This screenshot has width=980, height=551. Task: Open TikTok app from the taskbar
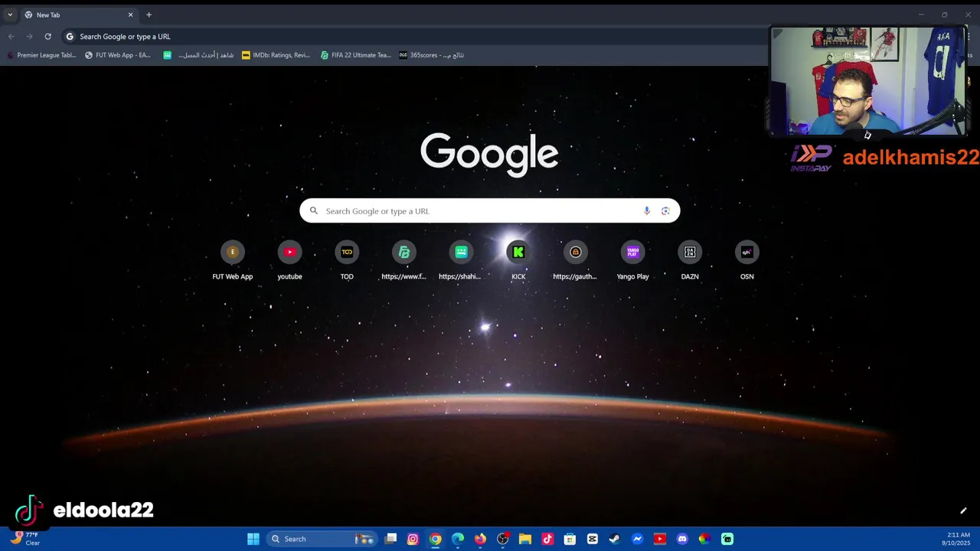click(x=547, y=539)
